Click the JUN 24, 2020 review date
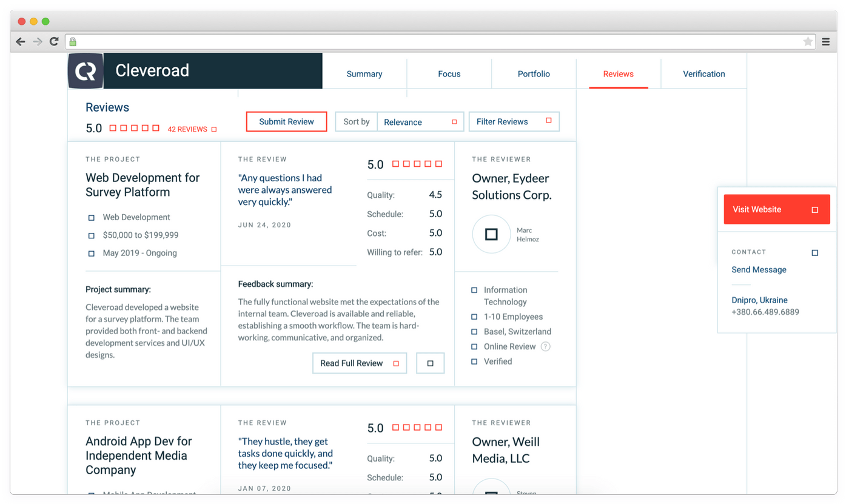This screenshot has height=504, width=849. [x=264, y=225]
